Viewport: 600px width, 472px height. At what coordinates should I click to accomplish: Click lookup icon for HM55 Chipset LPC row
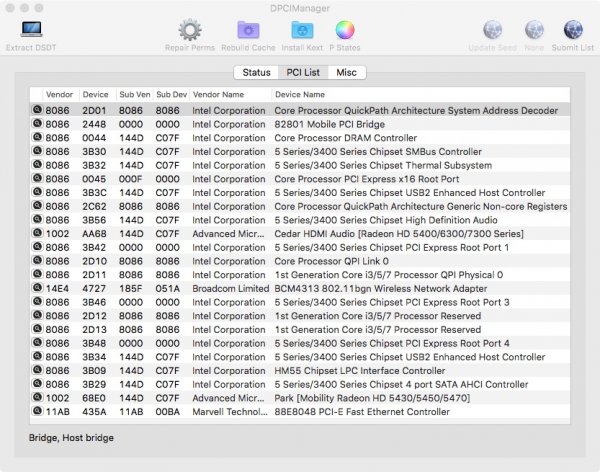[37, 370]
